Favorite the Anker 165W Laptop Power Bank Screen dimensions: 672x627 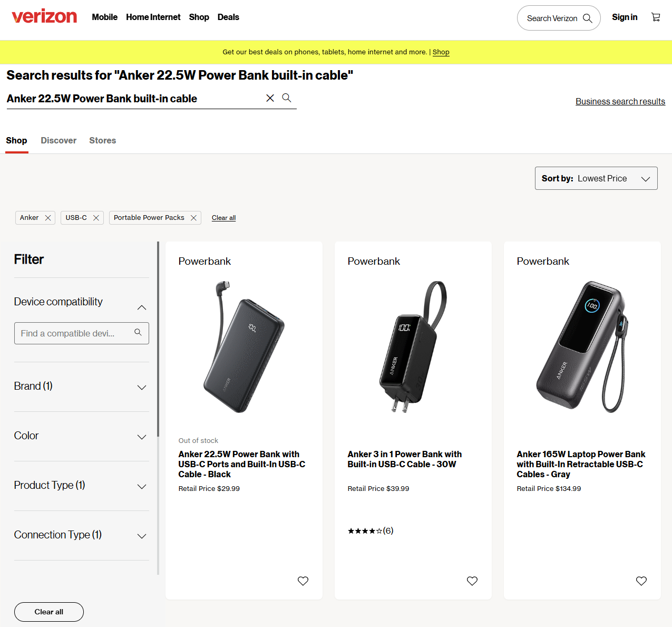(x=641, y=581)
